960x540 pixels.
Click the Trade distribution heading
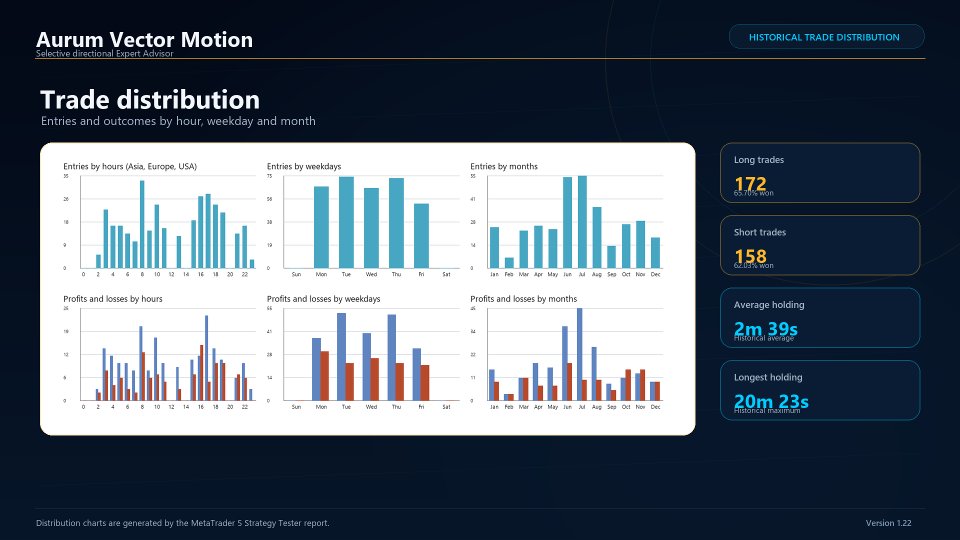point(150,100)
